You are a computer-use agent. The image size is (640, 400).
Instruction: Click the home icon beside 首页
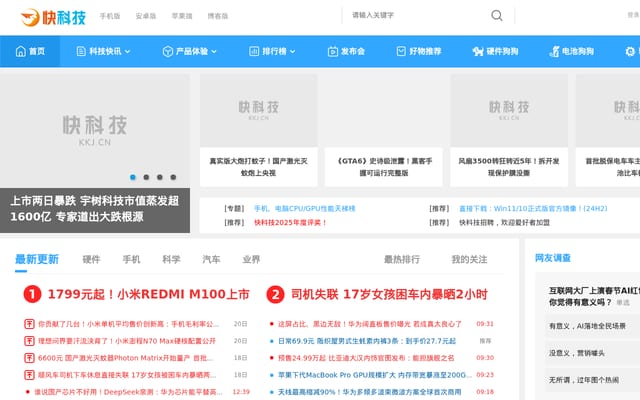click(x=20, y=51)
